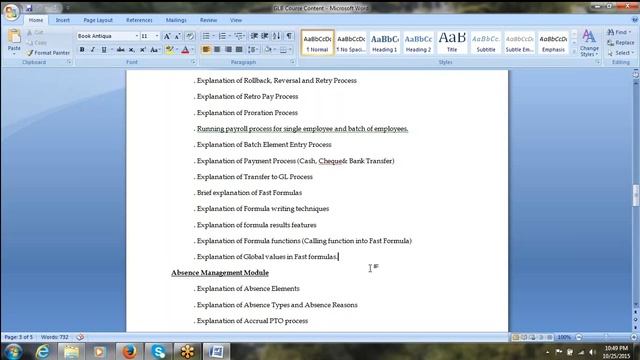
Task: Expand the Font dialog launcher
Action: [193, 62]
